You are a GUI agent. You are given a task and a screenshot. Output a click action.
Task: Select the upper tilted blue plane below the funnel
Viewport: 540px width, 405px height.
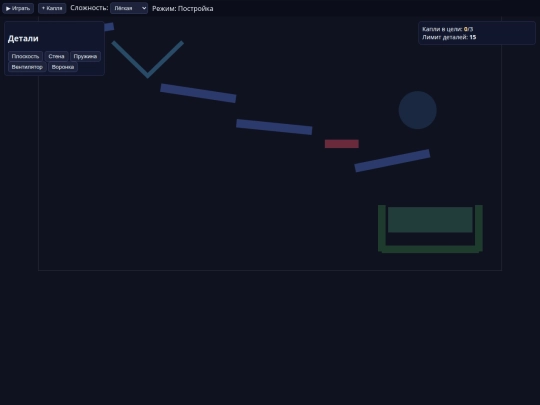click(x=198, y=93)
